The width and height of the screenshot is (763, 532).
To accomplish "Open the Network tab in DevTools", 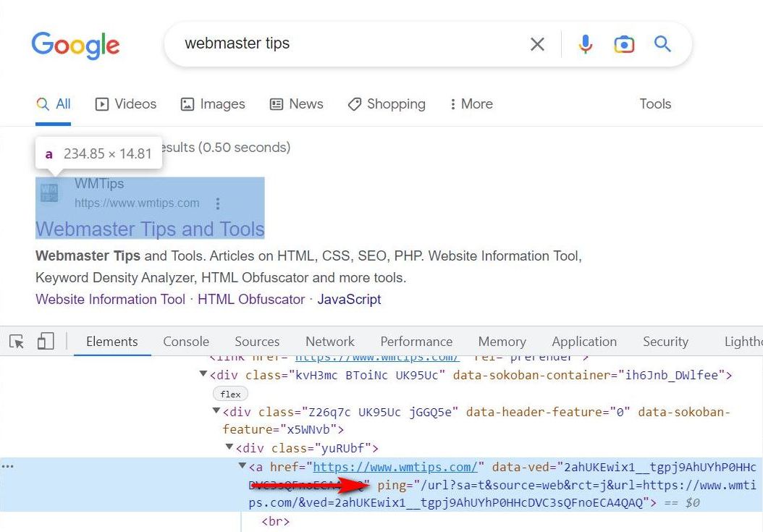I will (329, 342).
